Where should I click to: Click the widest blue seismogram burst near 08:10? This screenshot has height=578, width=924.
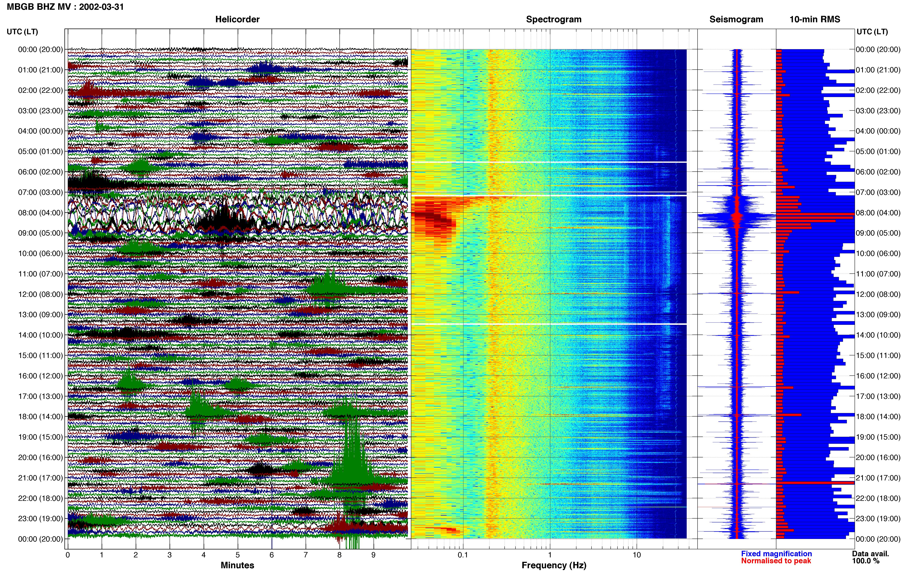pos(737,217)
